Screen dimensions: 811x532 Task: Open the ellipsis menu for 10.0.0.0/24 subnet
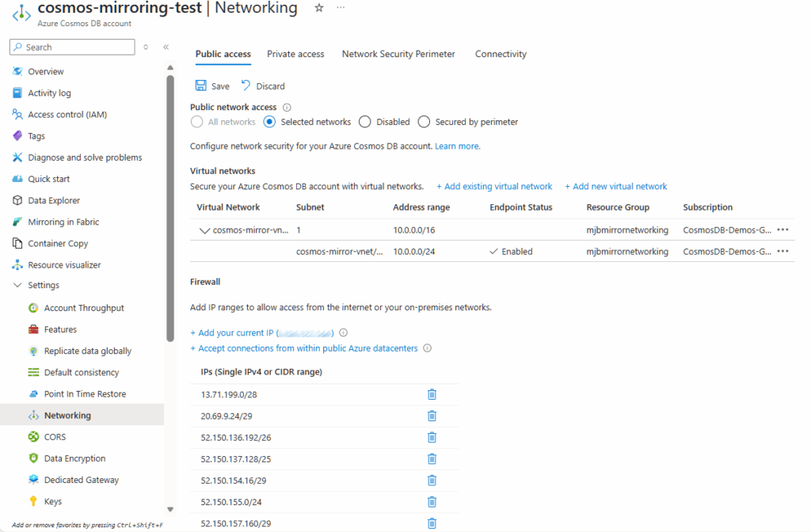point(782,252)
